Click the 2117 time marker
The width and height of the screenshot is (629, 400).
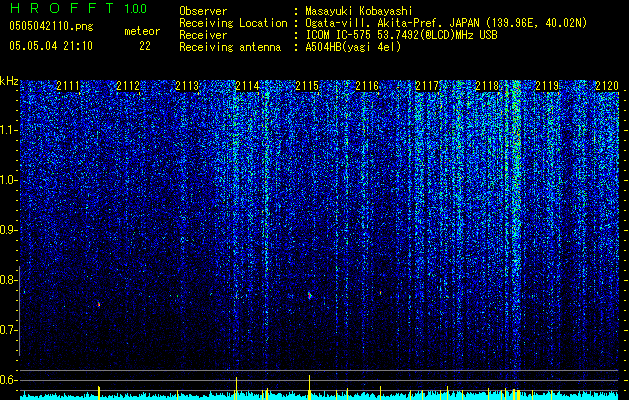427,86
